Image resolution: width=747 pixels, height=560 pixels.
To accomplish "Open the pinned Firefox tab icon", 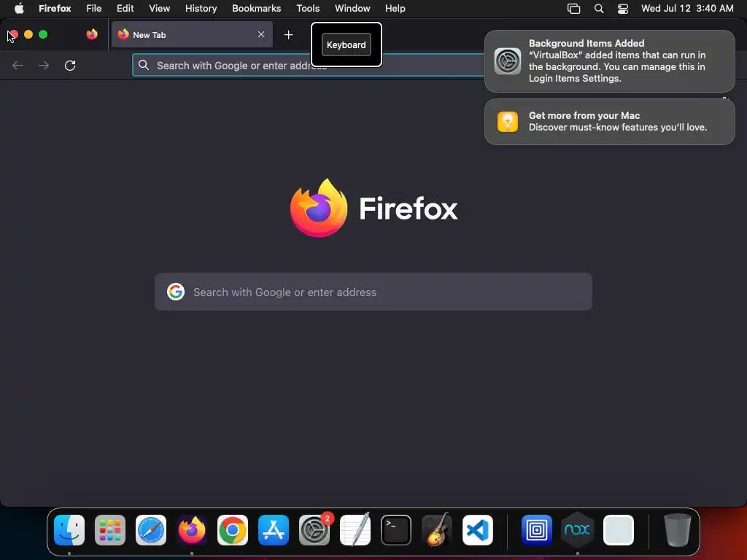I will (92, 34).
